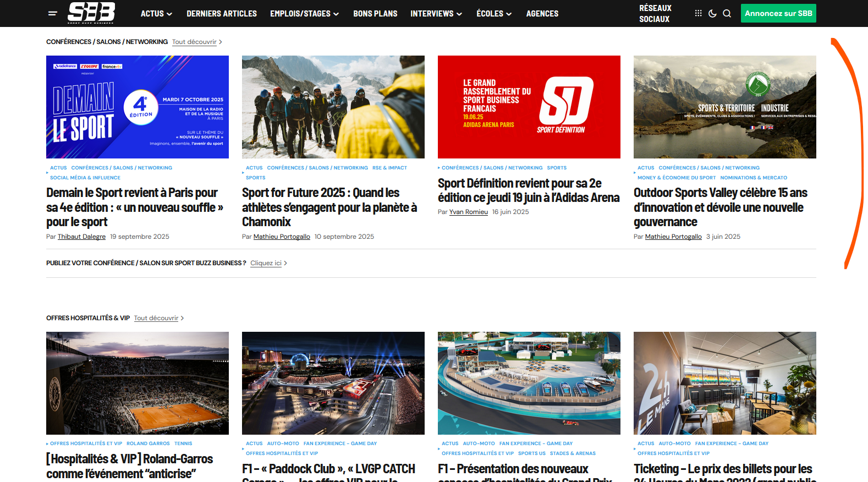Click ROLAND GARROS tag

[x=148, y=443]
